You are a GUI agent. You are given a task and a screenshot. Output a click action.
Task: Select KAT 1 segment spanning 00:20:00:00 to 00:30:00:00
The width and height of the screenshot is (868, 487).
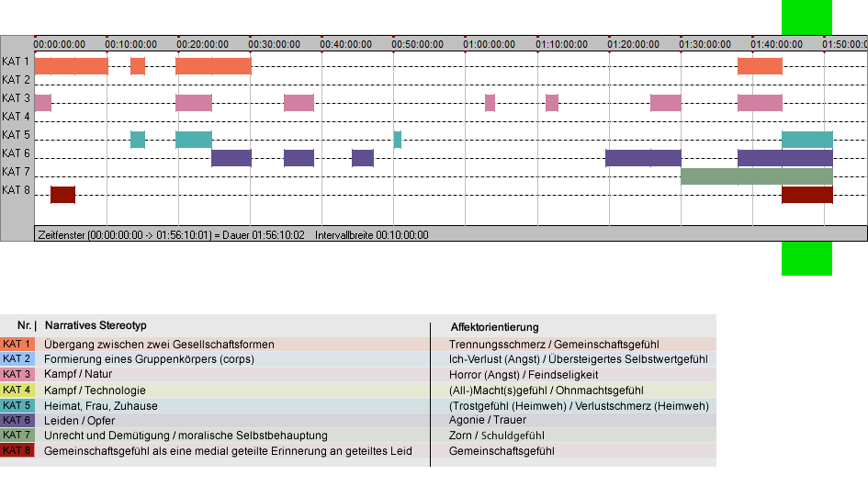pyautogui.click(x=213, y=66)
